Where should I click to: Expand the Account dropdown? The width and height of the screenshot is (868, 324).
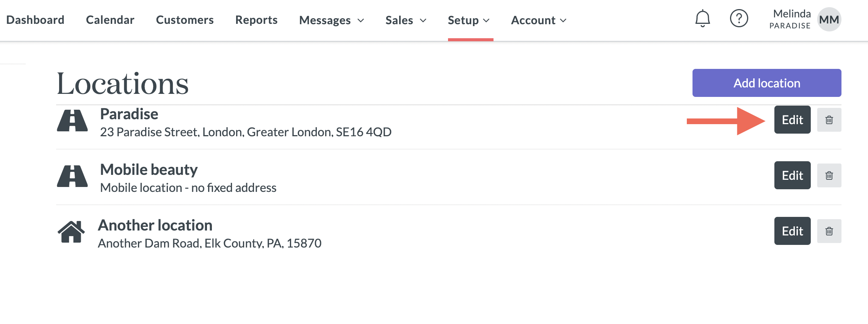[538, 20]
